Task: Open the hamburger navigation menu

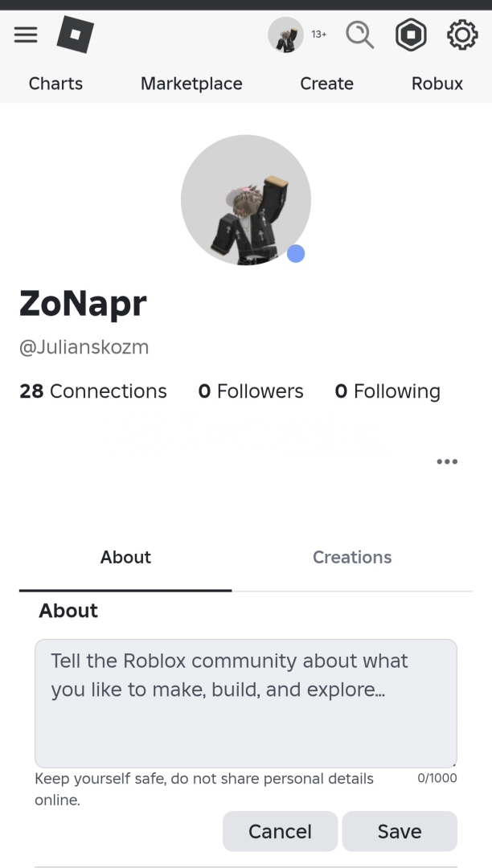Action: coord(26,35)
